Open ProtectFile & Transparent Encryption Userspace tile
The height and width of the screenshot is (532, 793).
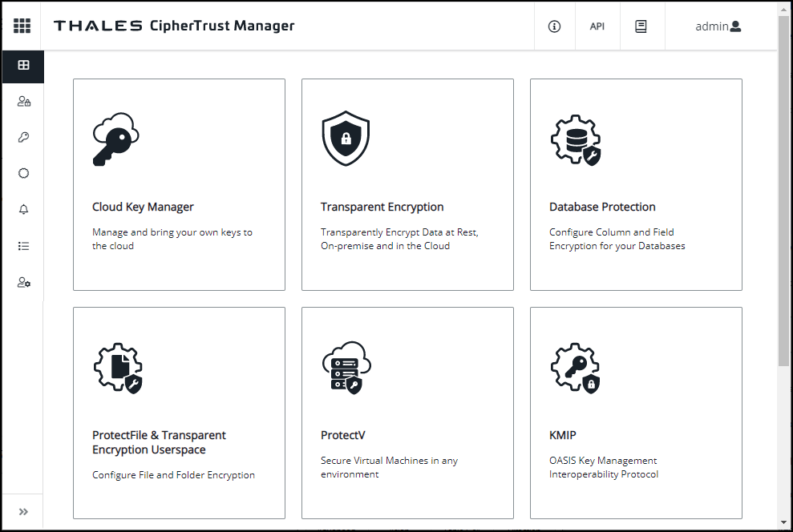click(179, 413)
